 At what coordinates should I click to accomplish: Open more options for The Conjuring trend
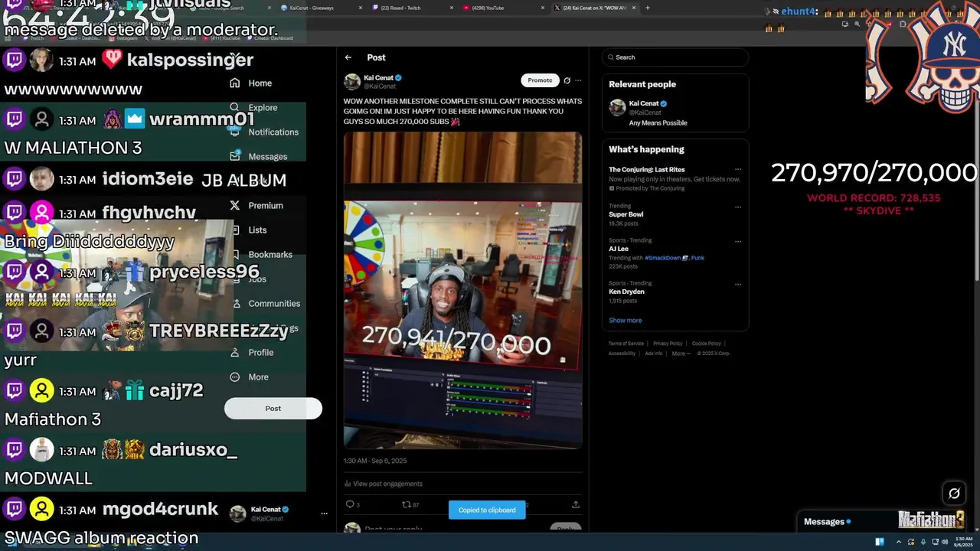(x=738, y=170)
